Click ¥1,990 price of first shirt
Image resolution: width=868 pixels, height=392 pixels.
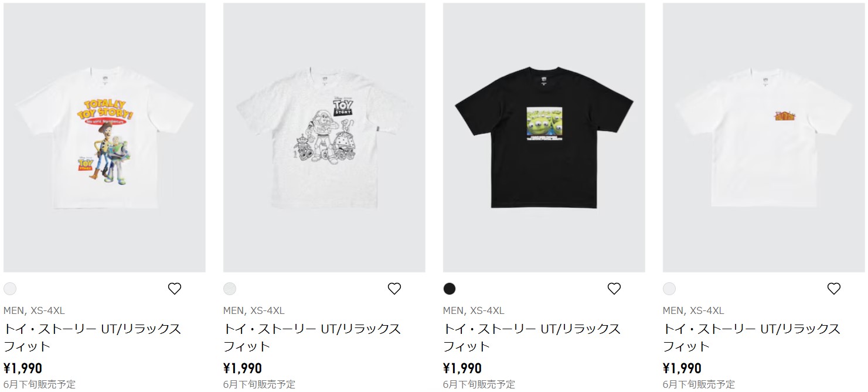(23, 369)
